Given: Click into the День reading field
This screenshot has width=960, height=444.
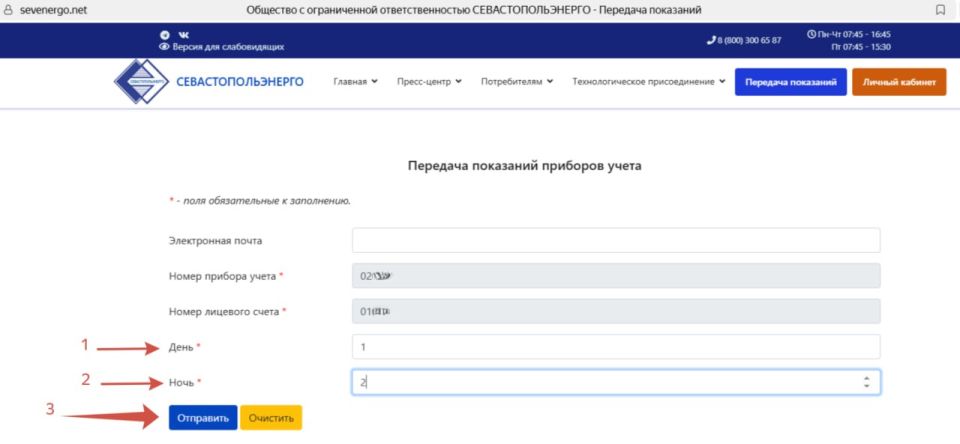Looking at the screenshot, I should point(615,346).
